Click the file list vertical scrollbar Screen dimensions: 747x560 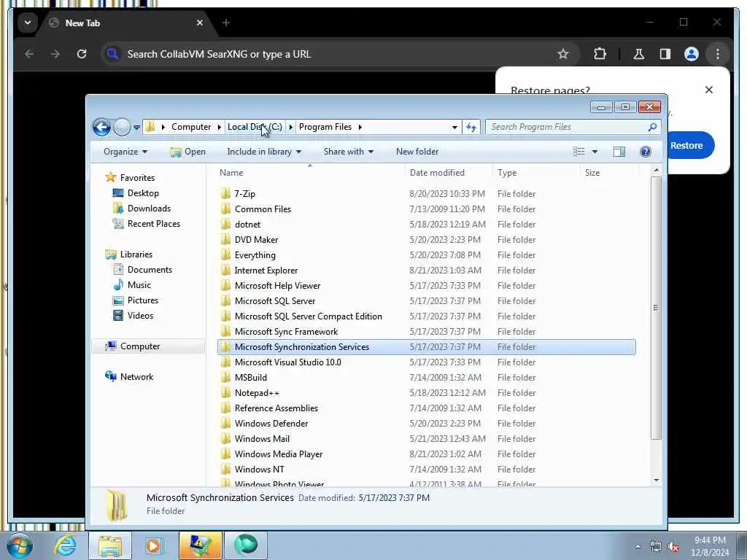[x=656, y=308]
